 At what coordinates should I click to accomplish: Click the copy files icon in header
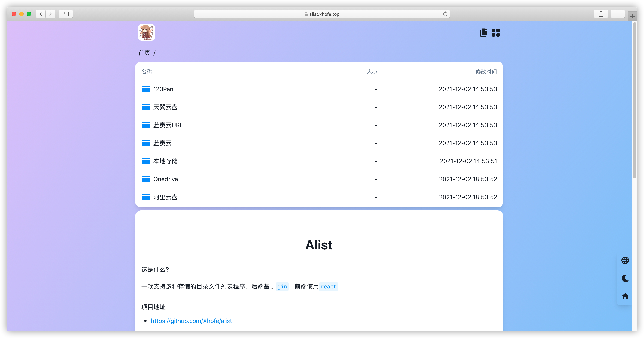[484, 33]
